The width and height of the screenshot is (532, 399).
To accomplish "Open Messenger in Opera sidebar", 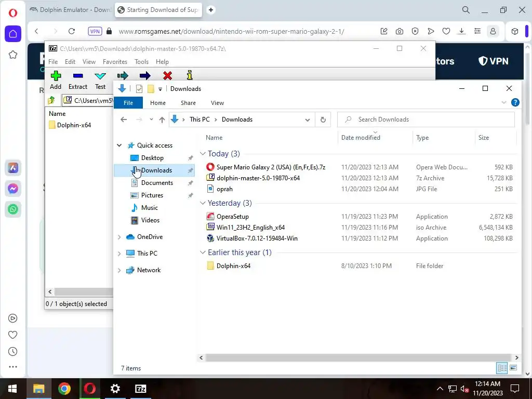I will coord(13,189).
